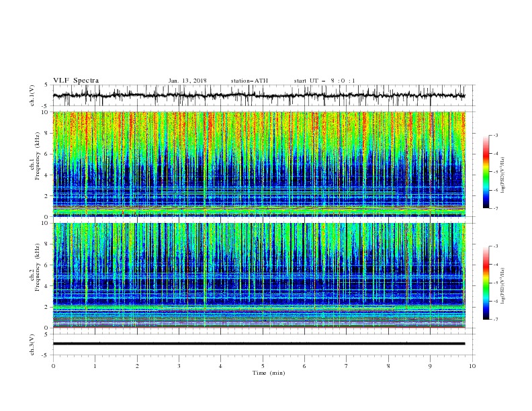Click the time axis tick label '8'
Screen dimensions: 532x411
point(388,366)
